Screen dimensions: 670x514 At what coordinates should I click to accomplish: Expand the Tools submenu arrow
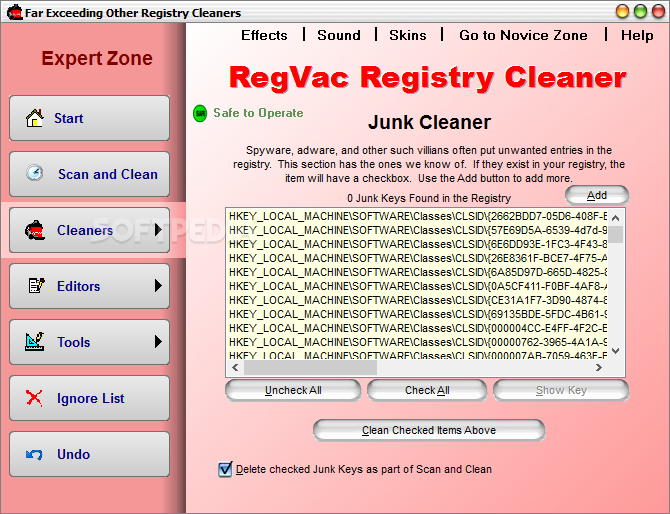pyautogui.click(x=159, y=341)
